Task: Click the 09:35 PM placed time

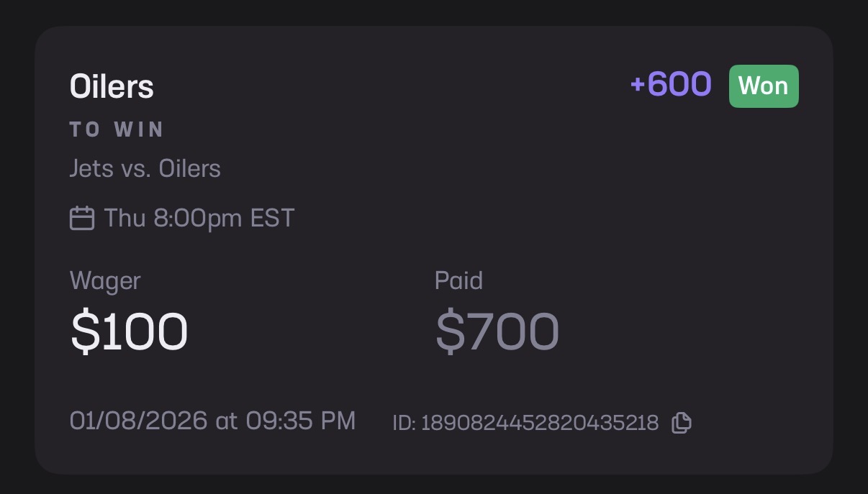Action: 300,421
